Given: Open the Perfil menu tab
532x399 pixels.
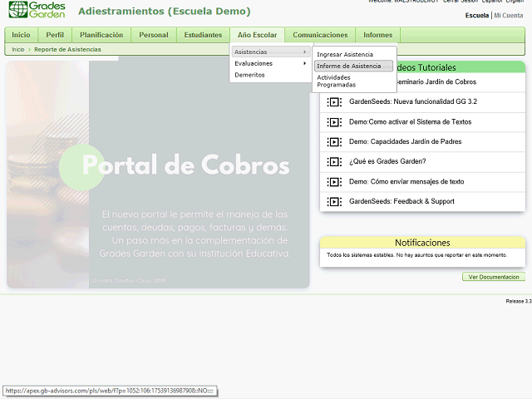Looking at the screenshot, I should point(55,35).
